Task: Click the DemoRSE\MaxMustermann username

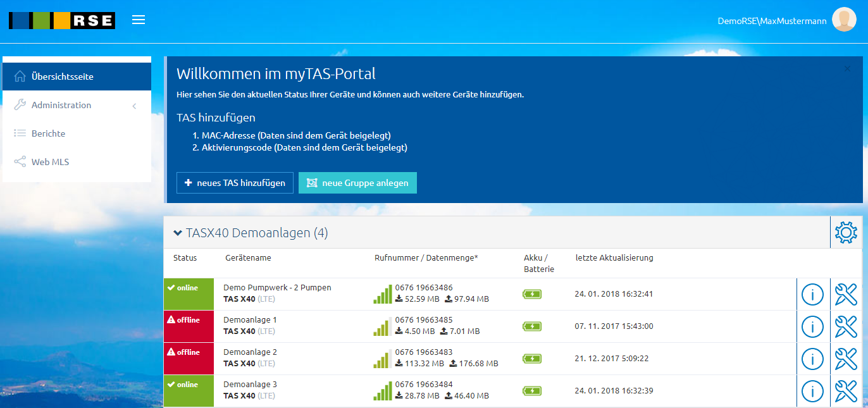Action: coord(772,21)
